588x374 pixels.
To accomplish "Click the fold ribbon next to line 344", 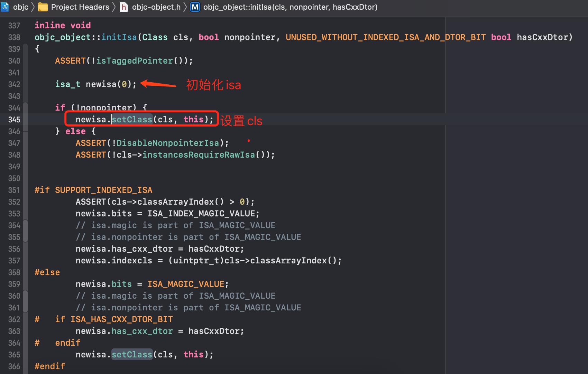I will click(x=25, y=108).
